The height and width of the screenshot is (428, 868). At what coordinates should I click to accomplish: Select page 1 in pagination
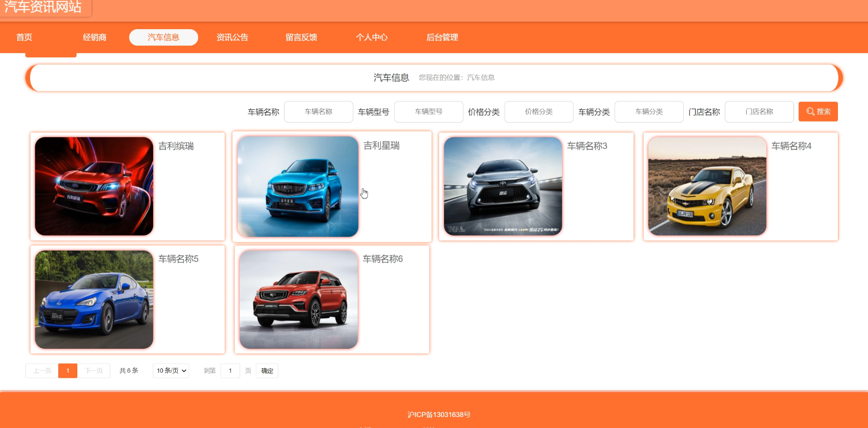(x=68, y=371)
